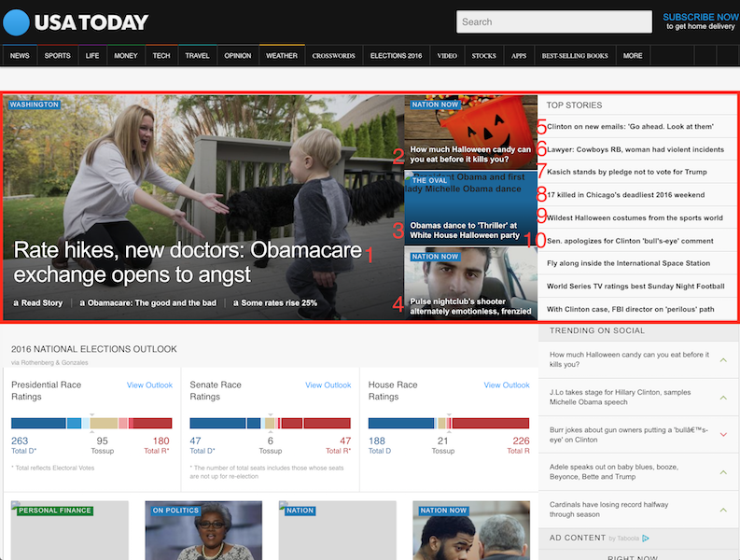Click View Outlook for Presidential Race Ratings
740x560 pixels.
(x=149, y=385)
